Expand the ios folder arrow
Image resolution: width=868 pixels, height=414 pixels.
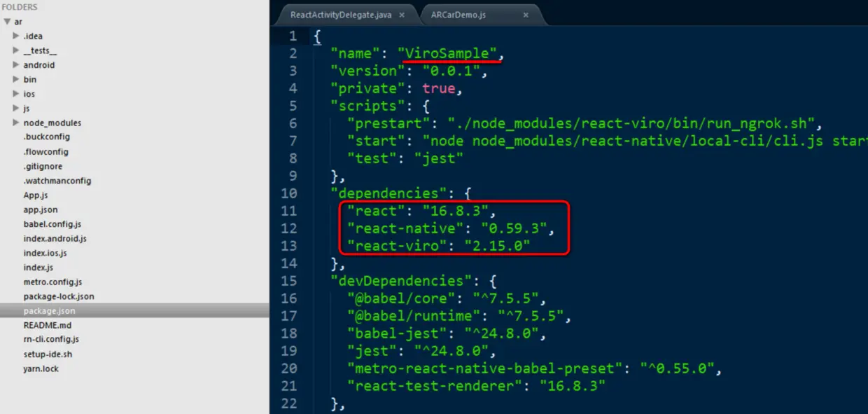point(16,94)
